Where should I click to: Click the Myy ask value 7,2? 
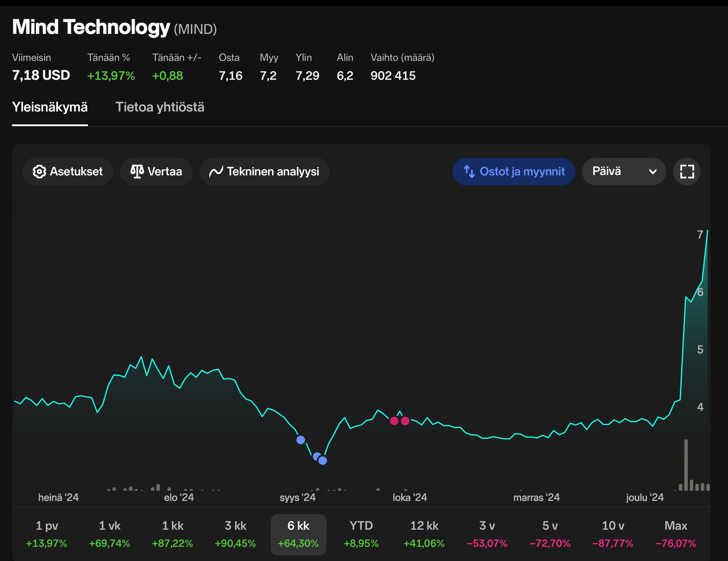pos(268,76)
